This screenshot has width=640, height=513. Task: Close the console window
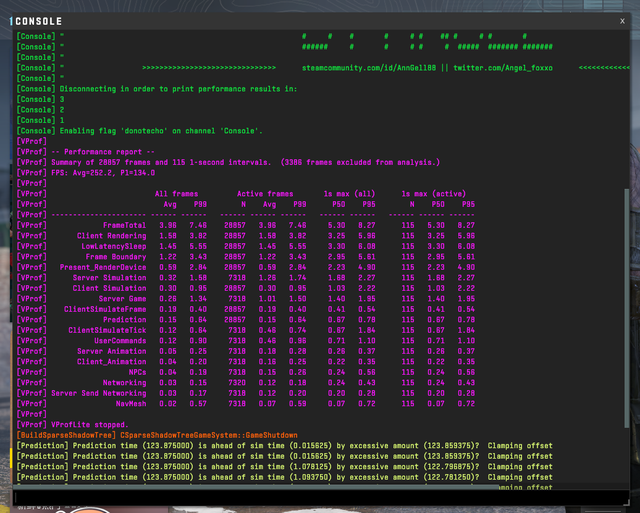622,21
